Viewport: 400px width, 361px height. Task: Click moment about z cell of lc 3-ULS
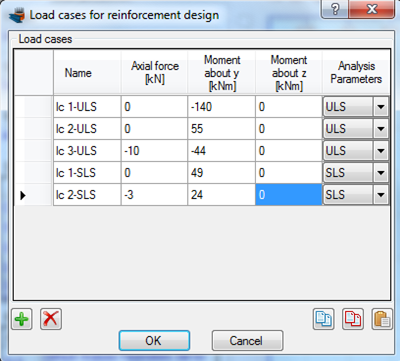289,151
